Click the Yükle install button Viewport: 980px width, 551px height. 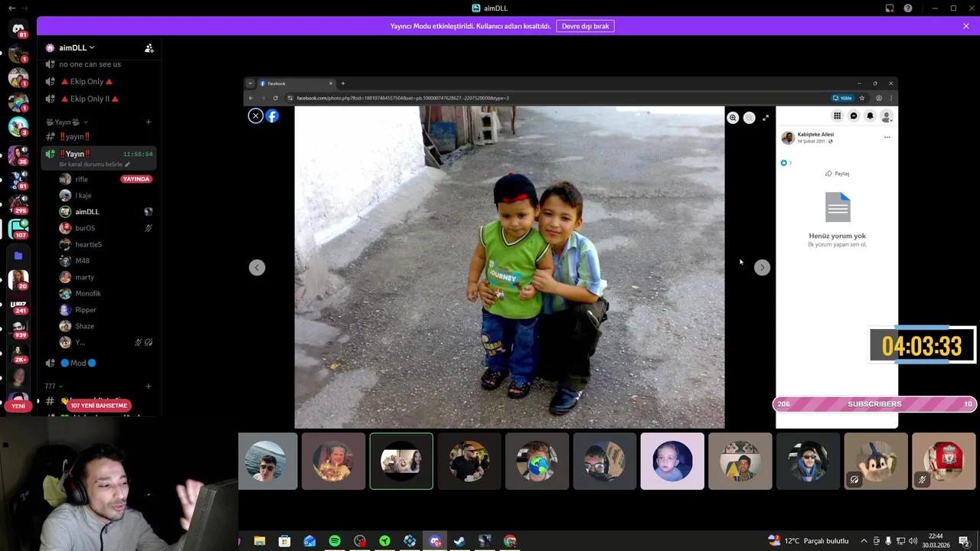842,98
